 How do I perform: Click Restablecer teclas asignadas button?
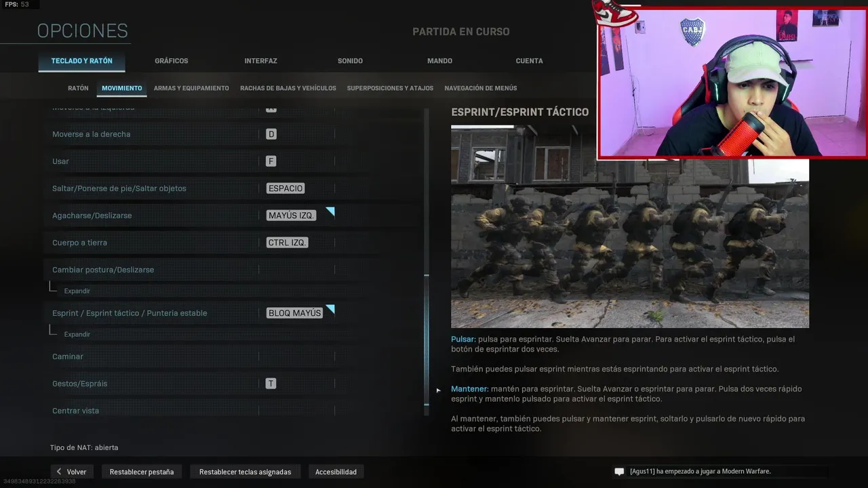[245, 472]
